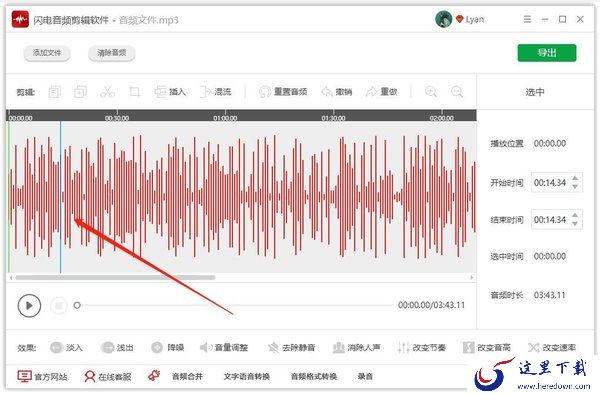Click 清除音频 clear audio button
Viewport: 600px width, 394px height.
point(111,53)
